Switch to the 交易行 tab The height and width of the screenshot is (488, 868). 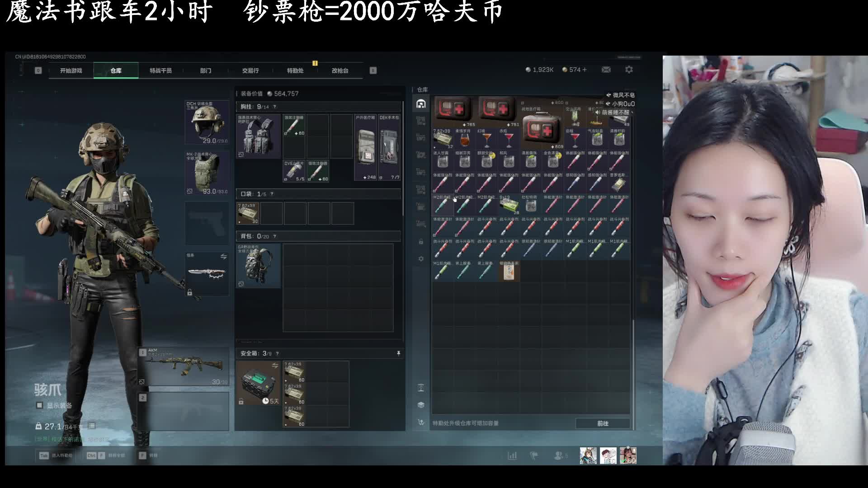pos(250,70)
